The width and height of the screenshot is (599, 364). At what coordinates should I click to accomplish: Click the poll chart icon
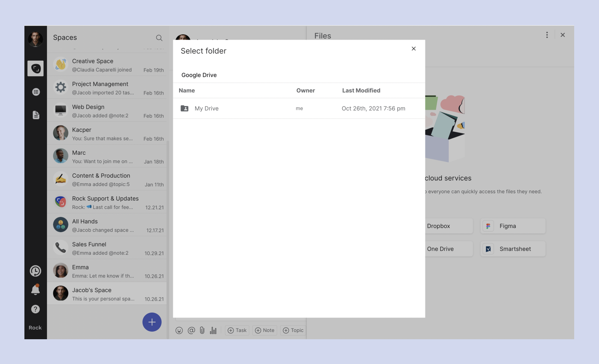[x=213, y=330]
